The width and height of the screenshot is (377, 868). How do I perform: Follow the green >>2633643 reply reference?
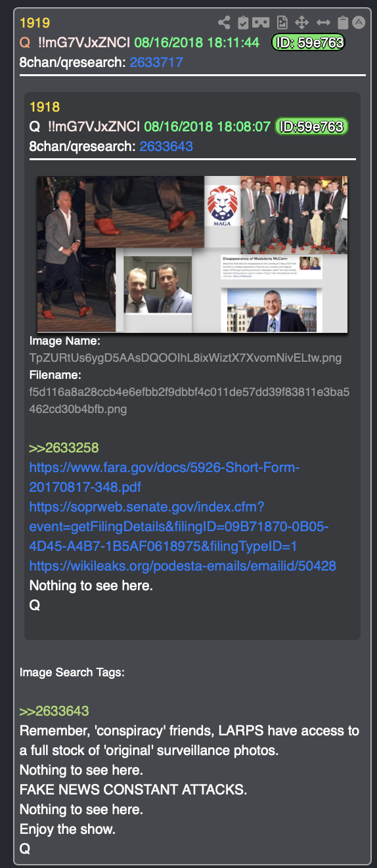(x=55, y=711)
